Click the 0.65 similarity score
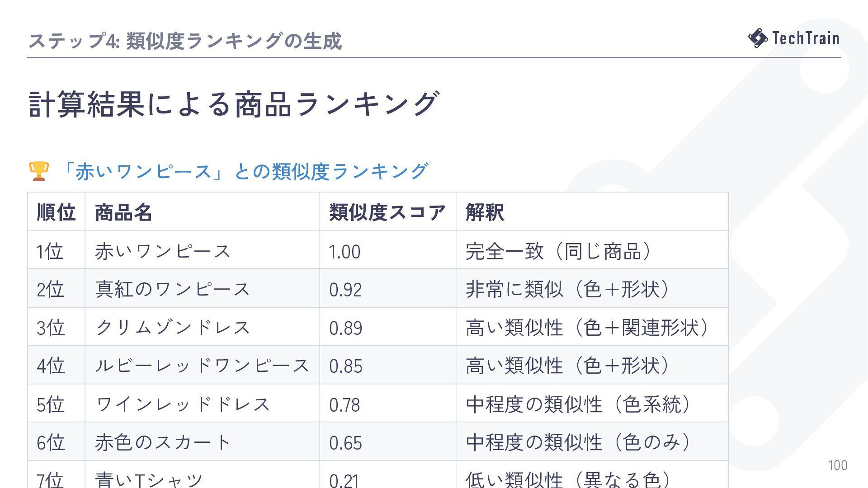Viewport: 868px width, 488px height. coord(345,443)
